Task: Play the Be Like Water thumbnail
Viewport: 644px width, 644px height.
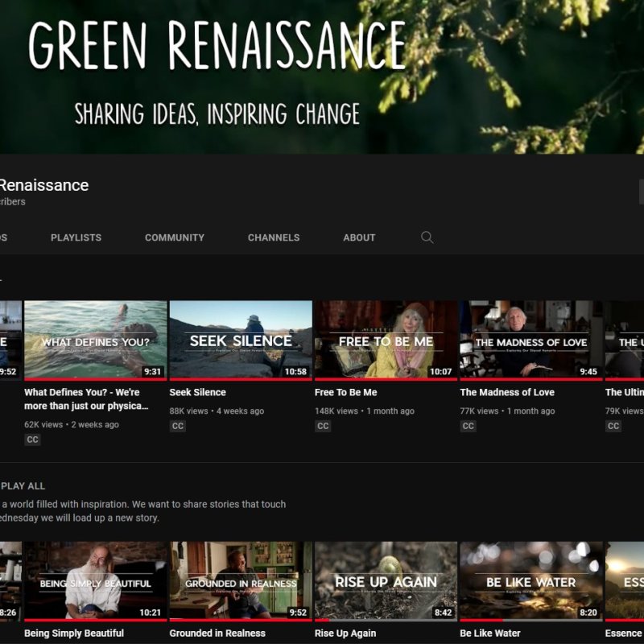Action: click(531, 580)
